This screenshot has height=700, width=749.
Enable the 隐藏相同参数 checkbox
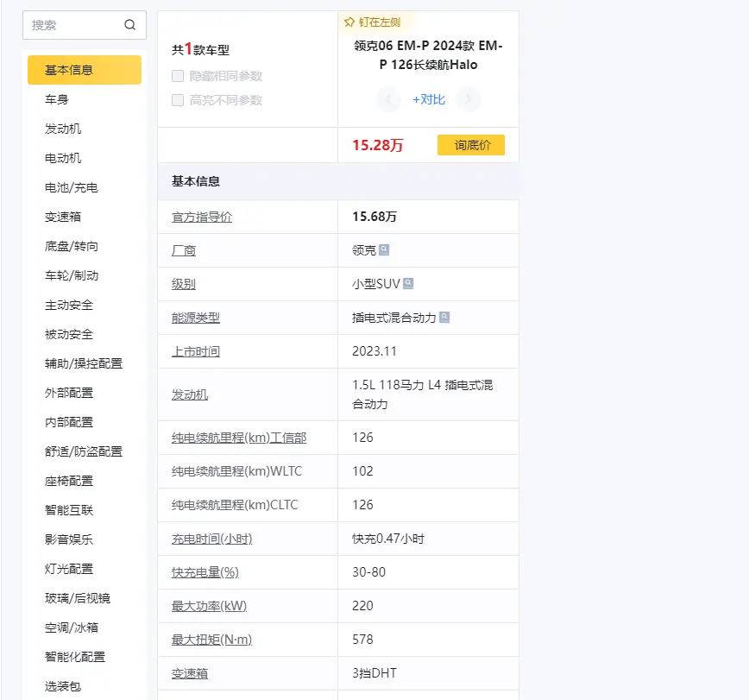[178, 76]
